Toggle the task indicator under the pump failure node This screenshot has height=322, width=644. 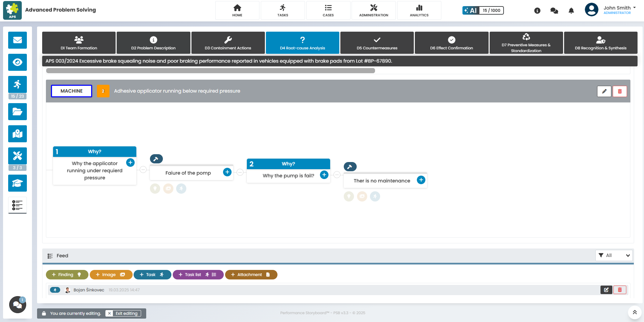(375, 196)
